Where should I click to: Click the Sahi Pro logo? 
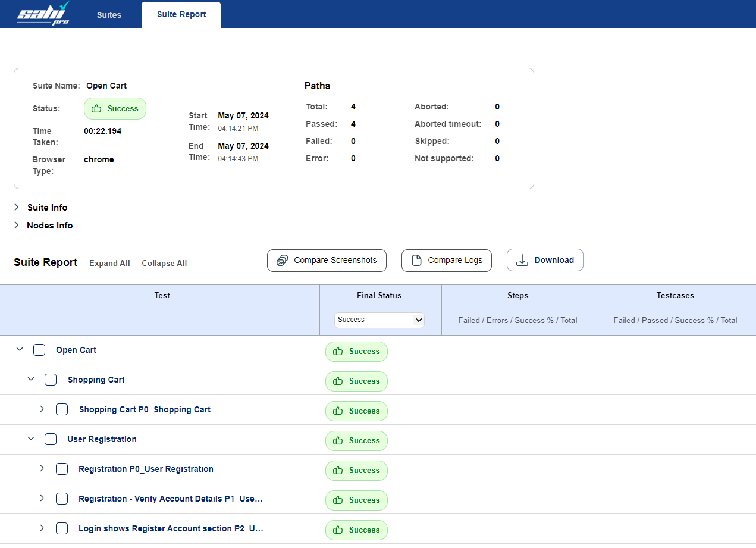click(43, 14)
